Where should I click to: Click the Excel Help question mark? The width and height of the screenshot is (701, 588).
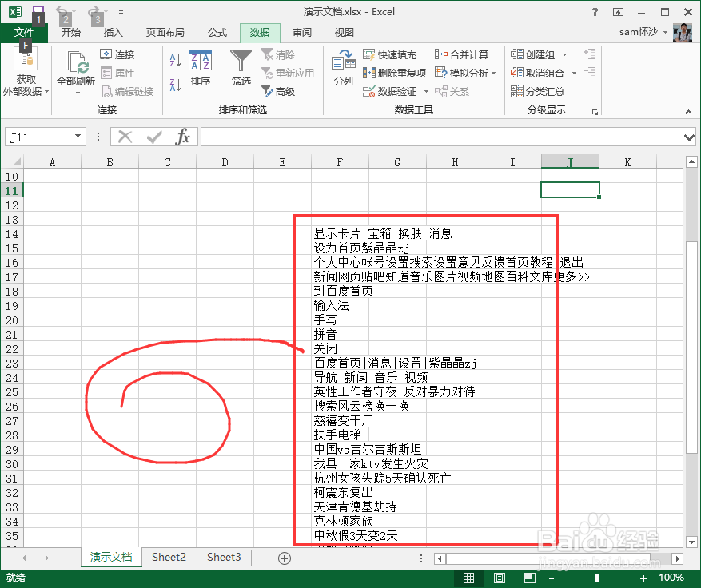[x=595, y=12]
